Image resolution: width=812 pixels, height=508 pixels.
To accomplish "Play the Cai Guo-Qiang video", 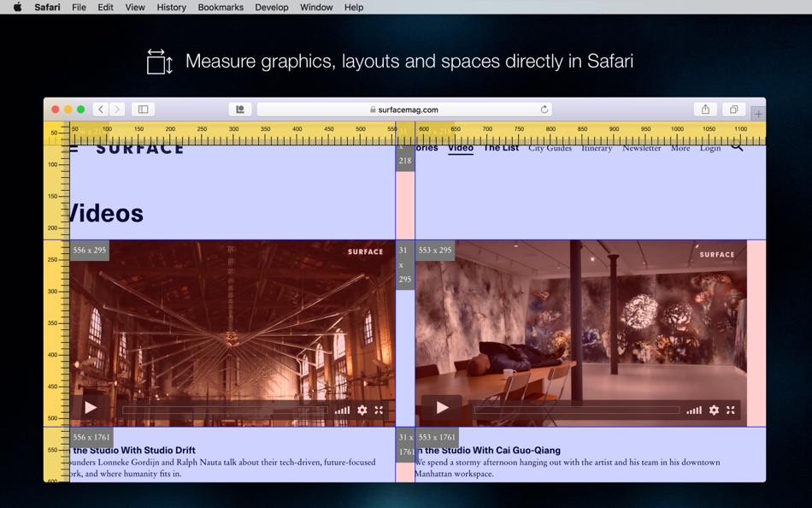I will point(442,407).
